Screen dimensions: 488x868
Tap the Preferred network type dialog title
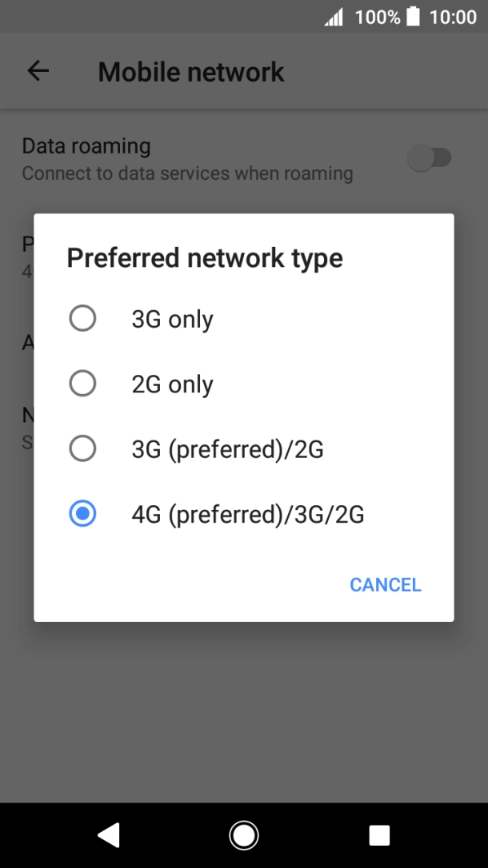point(205,257)
